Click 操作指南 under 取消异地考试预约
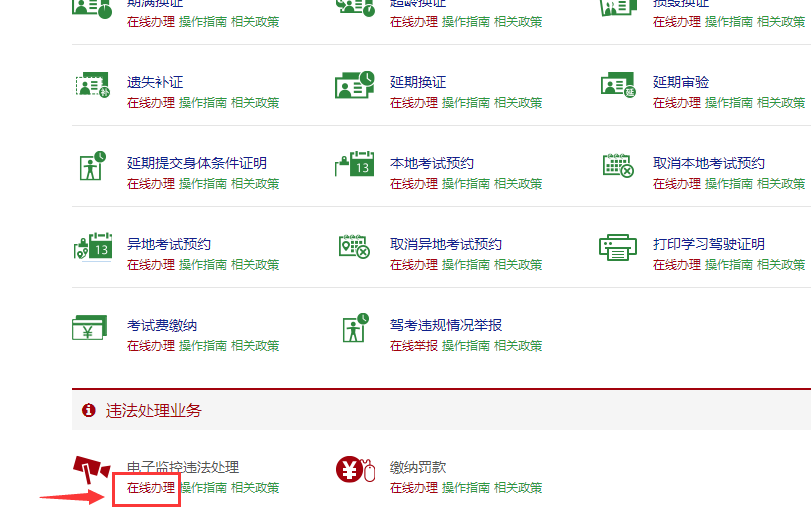Viewport: 811px width, 529px height. tap(465, 265)
